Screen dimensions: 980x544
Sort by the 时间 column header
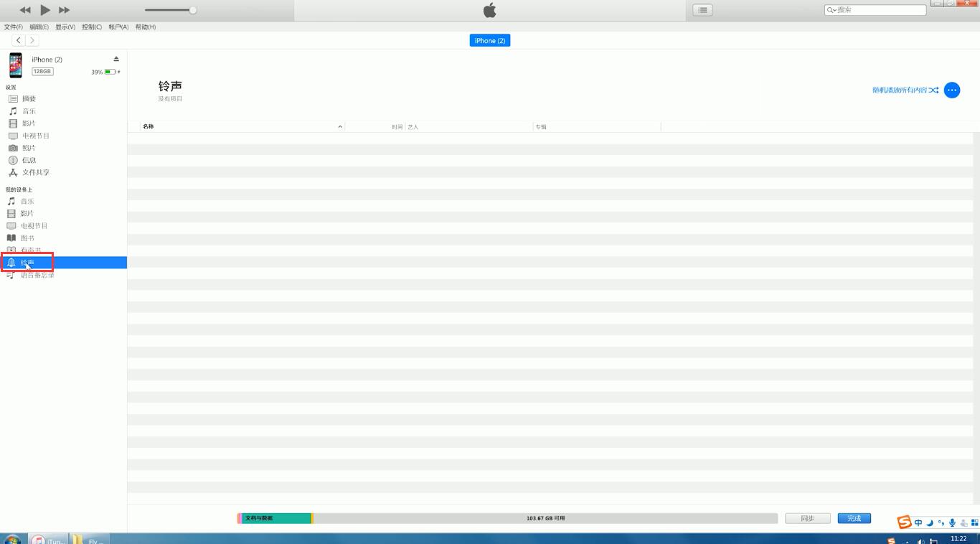pyautogui.click(x=375, y=126)
